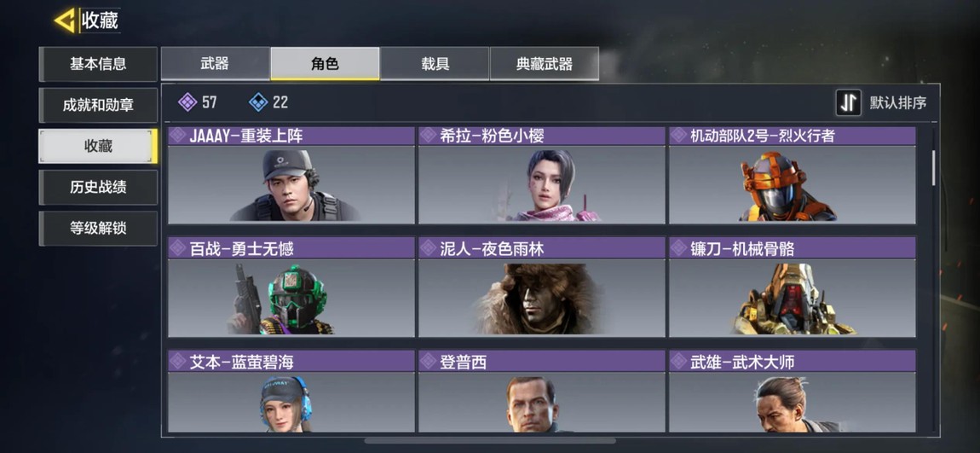
Task: Click the vertical scrollbar beside character list
Action: coord(934,168)
